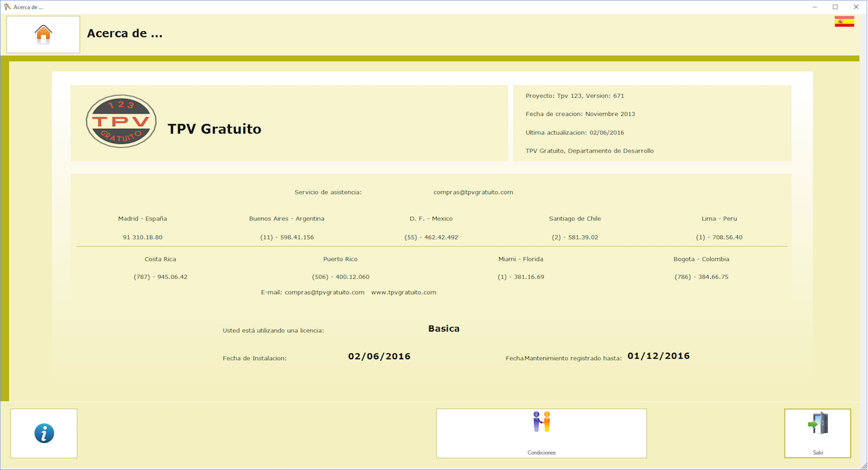Screen dimensions: 868x470
Task: Exit using the Salir door icon
Action: coord(818,433)
